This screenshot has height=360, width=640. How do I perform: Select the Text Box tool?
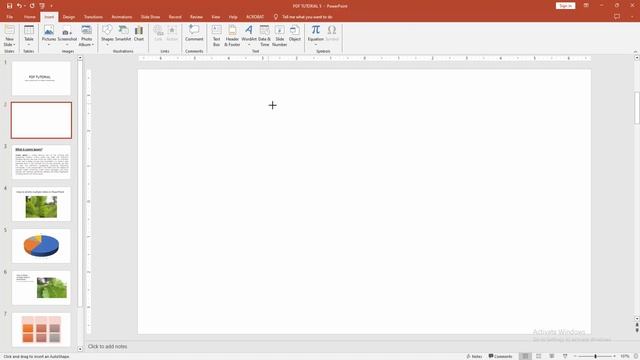pos(216,35)
